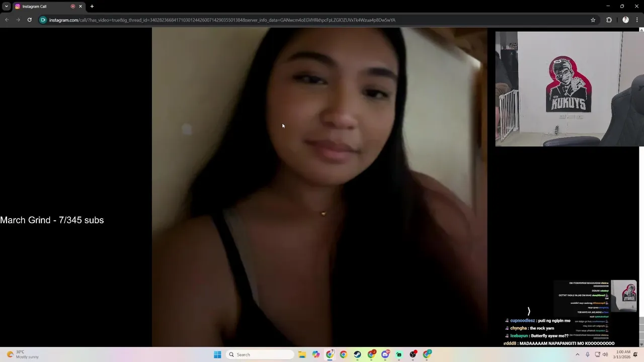
Task: Show hidden system tray icons
Action: [578, 354]
